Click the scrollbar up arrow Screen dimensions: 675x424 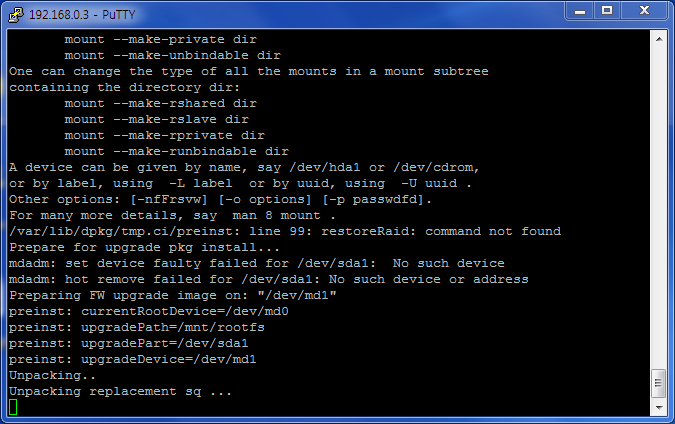[x=658, y=38]
